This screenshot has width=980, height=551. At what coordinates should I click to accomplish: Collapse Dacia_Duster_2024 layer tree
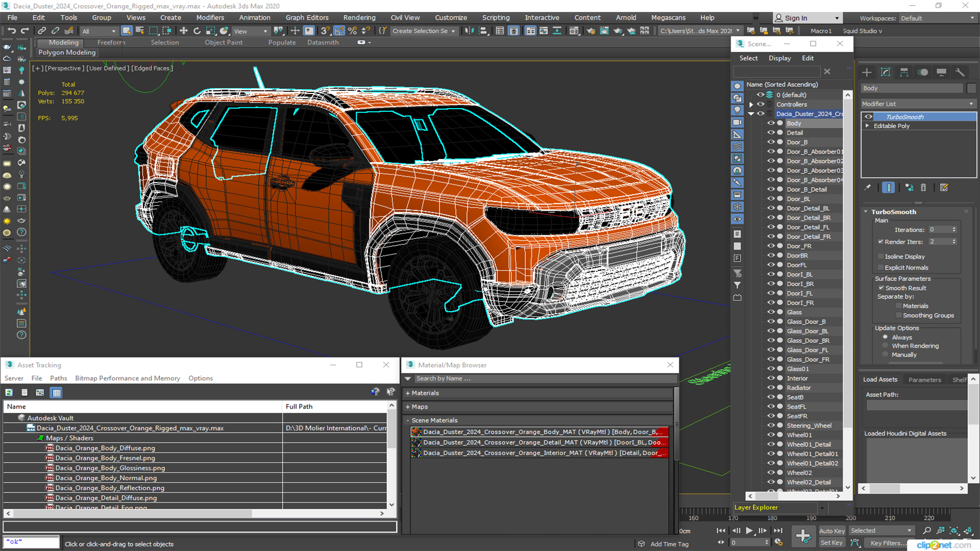tap(751, 114)
